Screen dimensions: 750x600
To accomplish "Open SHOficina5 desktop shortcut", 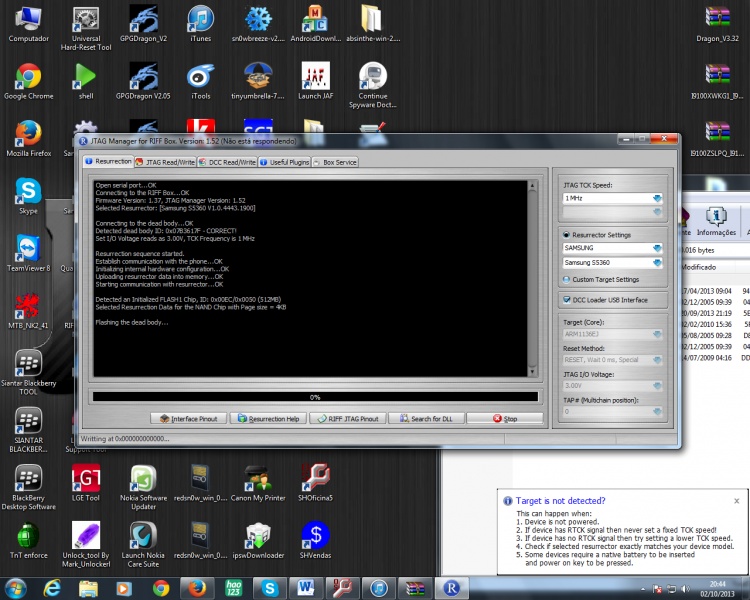I will click(316, 483).
